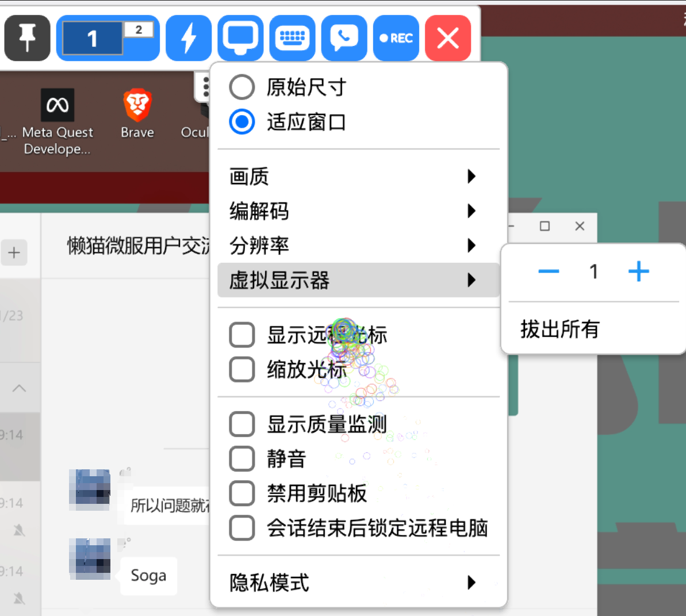Switch to monitor 2 thumbnail

pos(139,30)
